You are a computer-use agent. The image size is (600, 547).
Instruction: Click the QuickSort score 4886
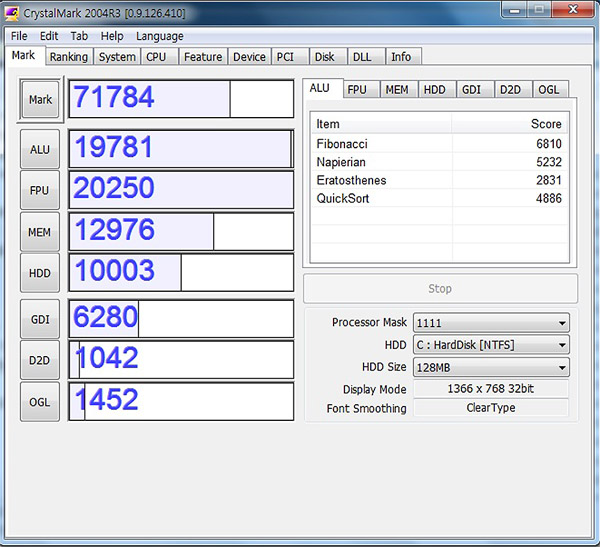[x=549, y=198]
